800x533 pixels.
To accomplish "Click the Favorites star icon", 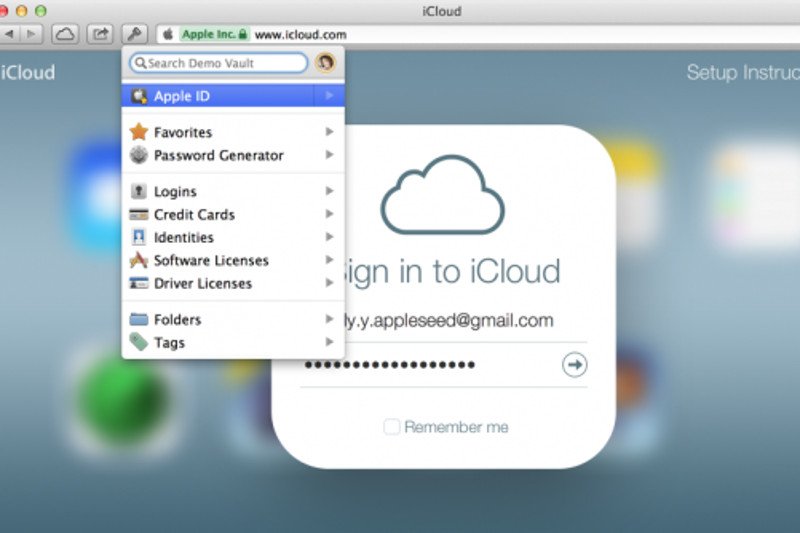I will click(x=139, y=132).
